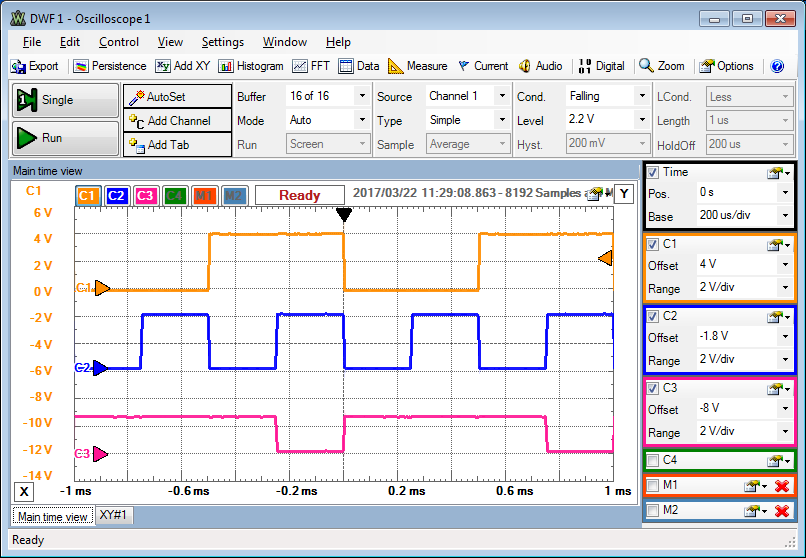
Task: Open the Settings menu
Action: tap(222, 42)
